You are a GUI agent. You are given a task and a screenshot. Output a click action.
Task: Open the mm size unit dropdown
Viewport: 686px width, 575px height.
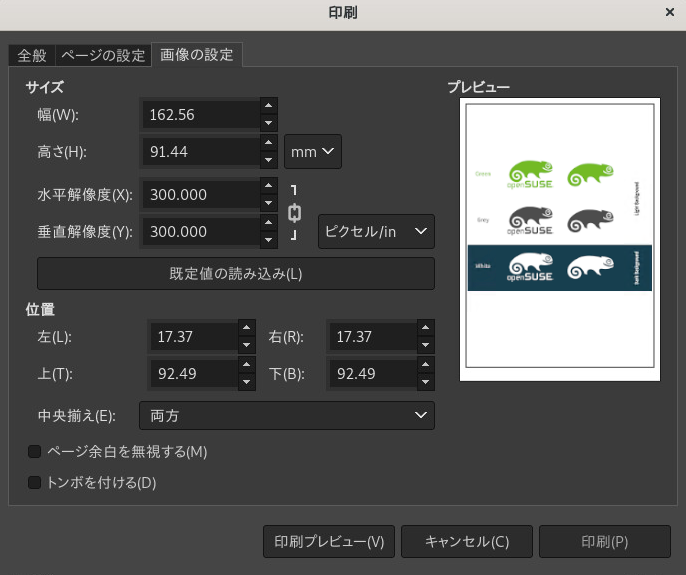(x=313, y=152)
